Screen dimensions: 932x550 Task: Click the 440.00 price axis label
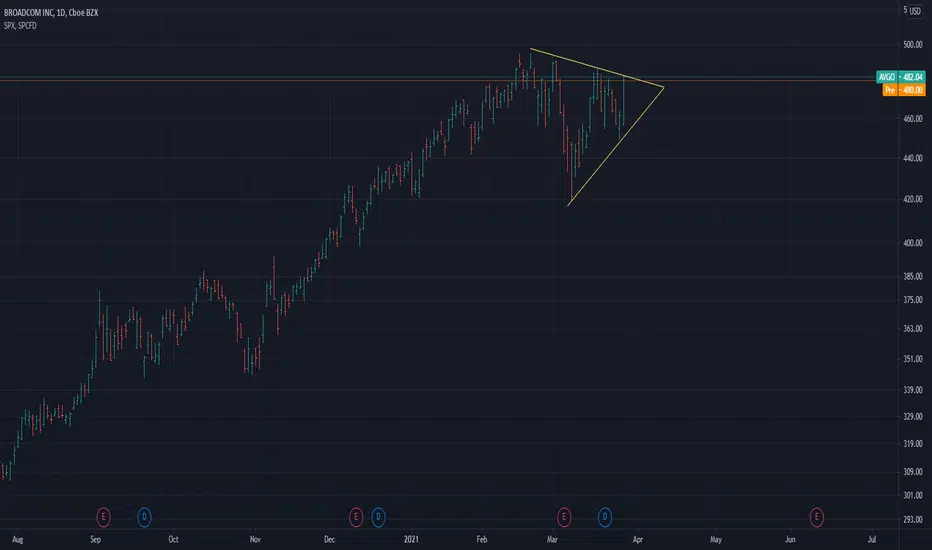point(912,158)
